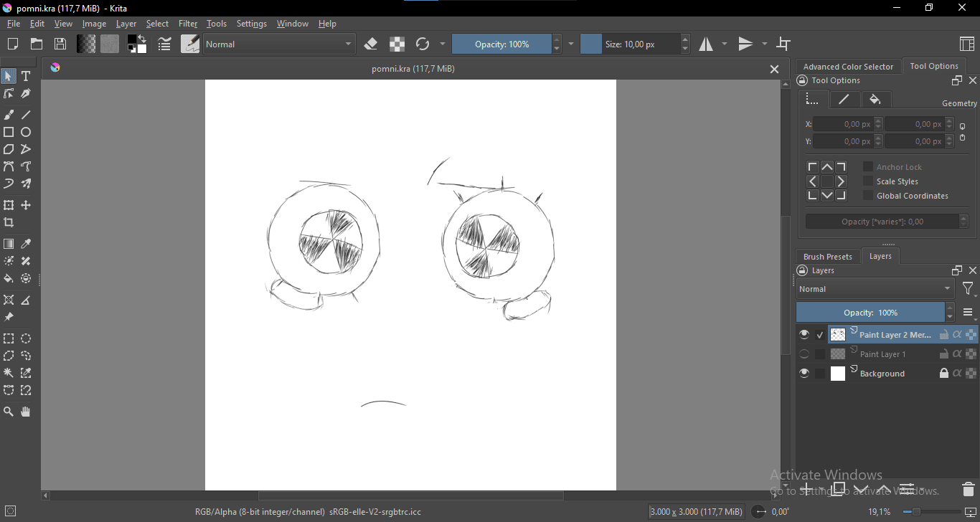
Task: Click the horizontal mirror tool icon
Action: pos(707,44)
